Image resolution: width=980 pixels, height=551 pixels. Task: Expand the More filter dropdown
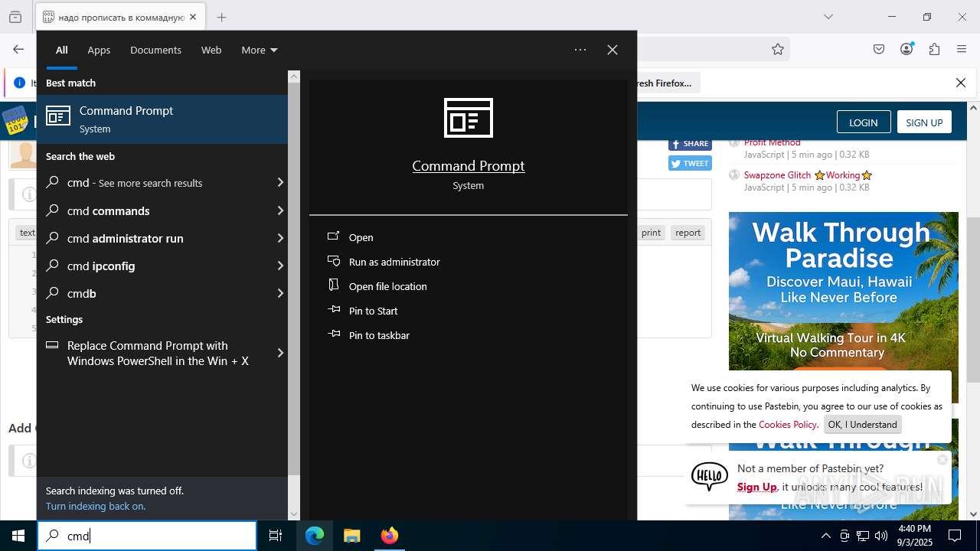(260, 50)
